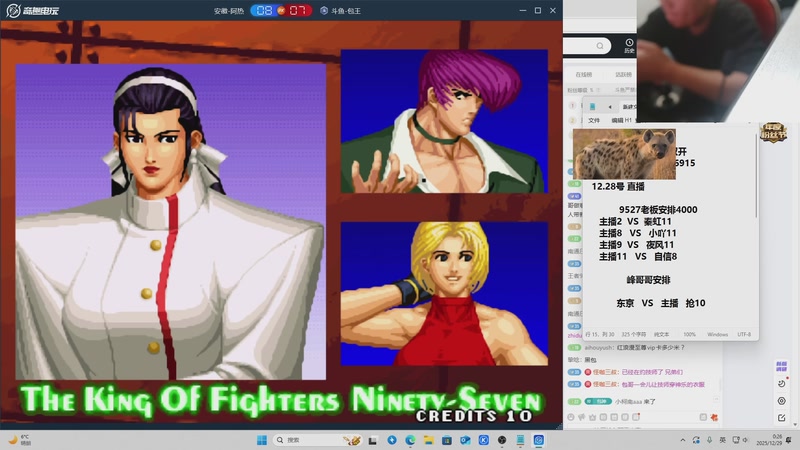The height and width of the screenshot is (450, 800).
Task: Click the line "东京 VS 主播 抢10"
Action: pyautogui.click(x=661, y=303)
